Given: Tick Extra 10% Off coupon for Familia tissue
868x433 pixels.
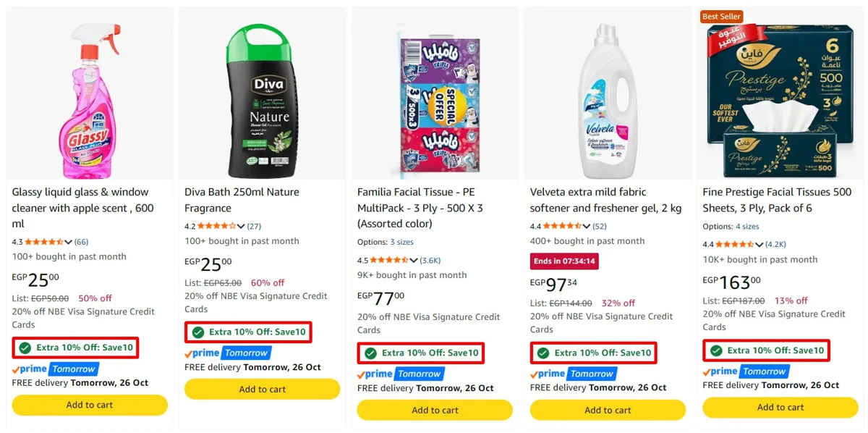Looking at the screenshot, I should 371,353.
